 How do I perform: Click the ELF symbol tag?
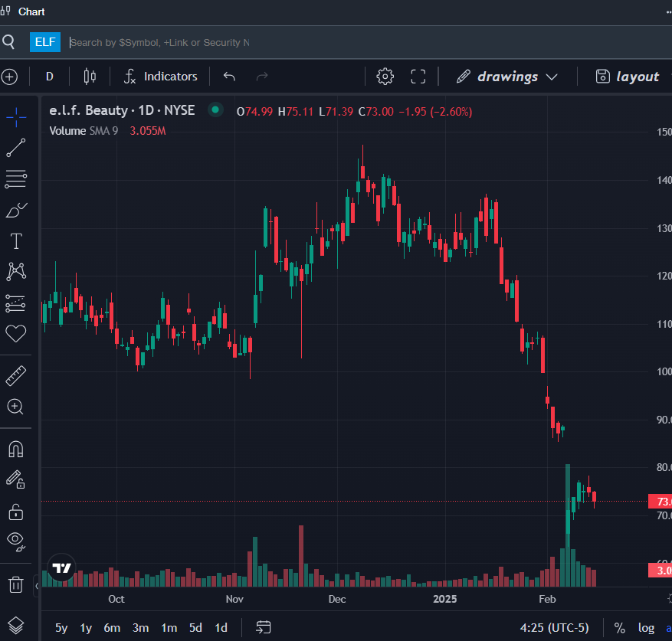click(x=45, y=42)
